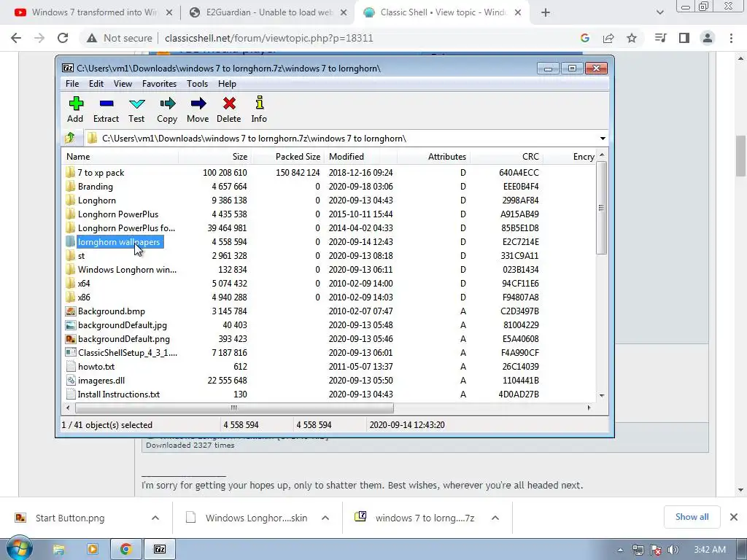Click the volume speaker tray icon
The width and height of the screenshot is (747, 560).
coord(673,550)
